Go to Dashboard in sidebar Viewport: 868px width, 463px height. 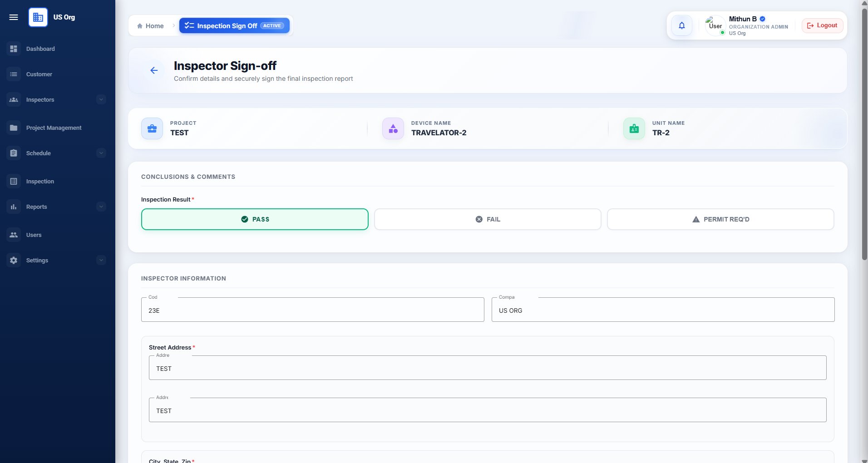pos(40,49)
